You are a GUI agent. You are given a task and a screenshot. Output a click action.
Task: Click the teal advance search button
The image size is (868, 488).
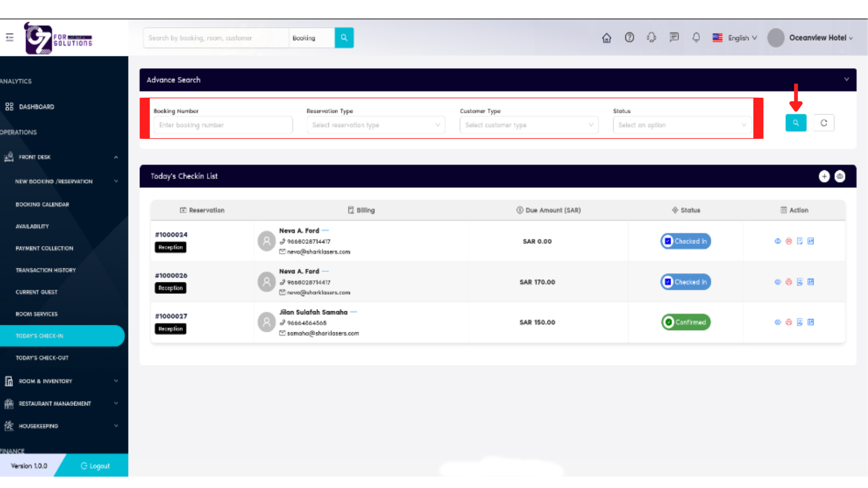[795, 123]
